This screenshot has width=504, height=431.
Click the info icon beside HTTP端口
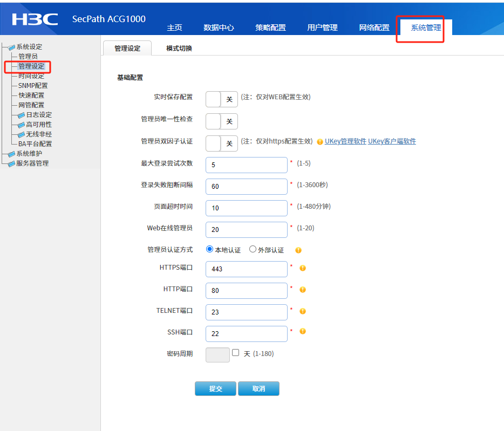point(303,290)
